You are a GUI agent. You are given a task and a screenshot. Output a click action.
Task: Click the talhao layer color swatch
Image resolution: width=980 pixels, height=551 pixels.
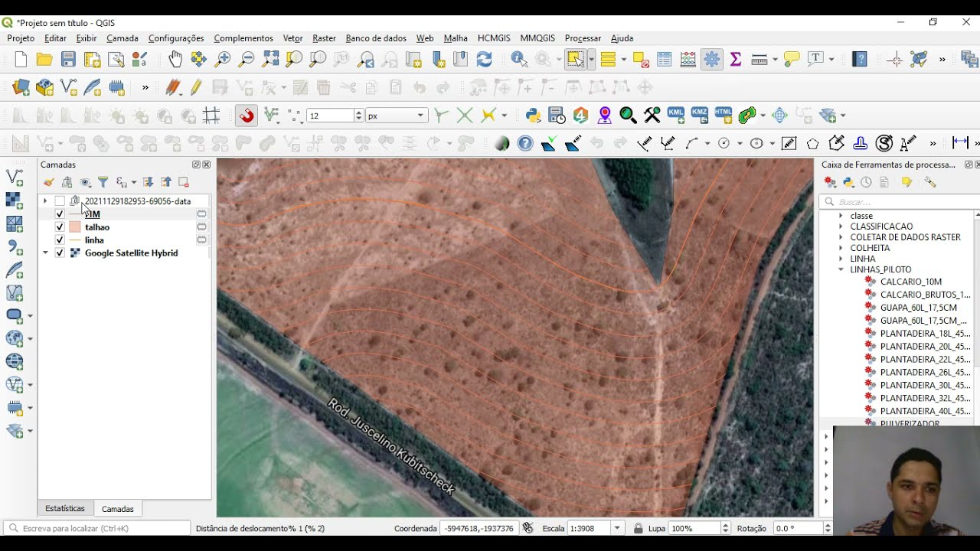[x=74, y=227]
